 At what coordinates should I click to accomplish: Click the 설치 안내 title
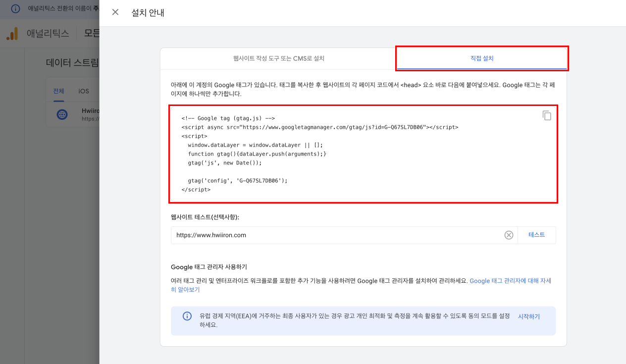148,13
